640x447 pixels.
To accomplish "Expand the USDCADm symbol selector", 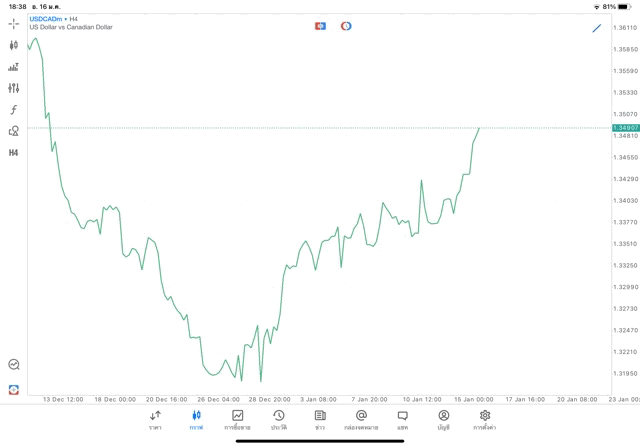I will pyautogui.click(x=50, y=19).
